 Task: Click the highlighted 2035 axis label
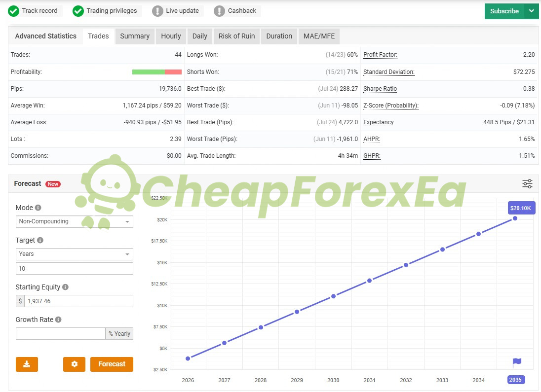tap(516, 380)
